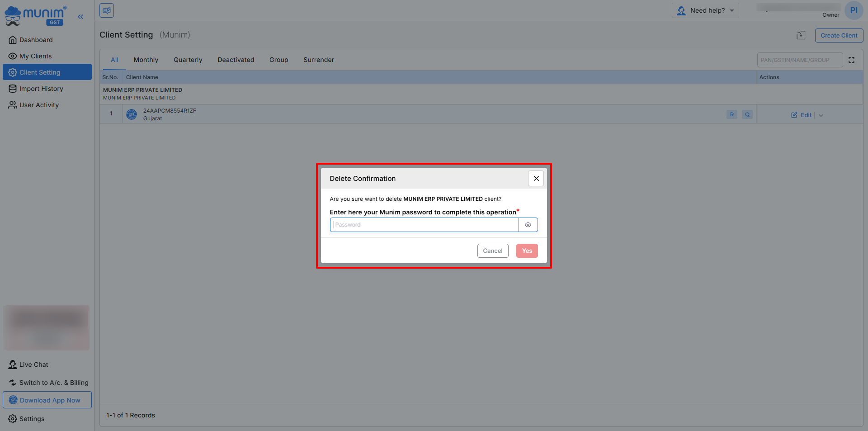Switch to the Deactivated tab
Image resolution: width=868 pixels, height=431 pixels.
click(x=236, y=60)
